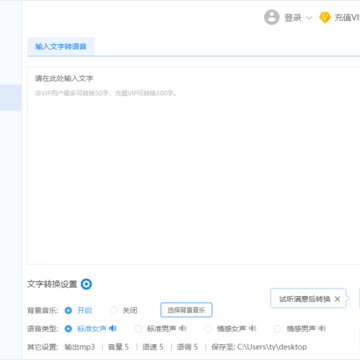Select the 标准女声 voice type
360x360 pixels.
click(x=68, y=329)
